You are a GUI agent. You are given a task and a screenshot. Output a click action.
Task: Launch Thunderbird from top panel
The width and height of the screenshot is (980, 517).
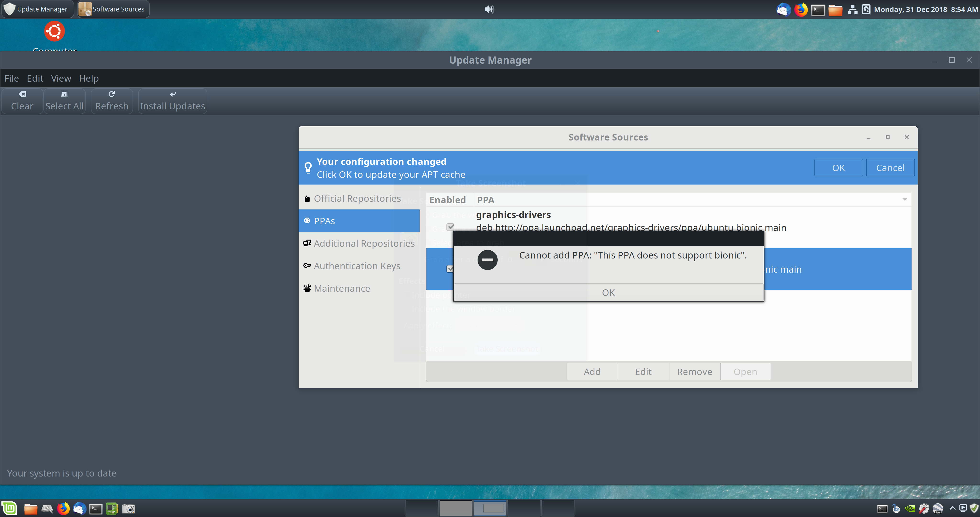(x=784, y=10)
